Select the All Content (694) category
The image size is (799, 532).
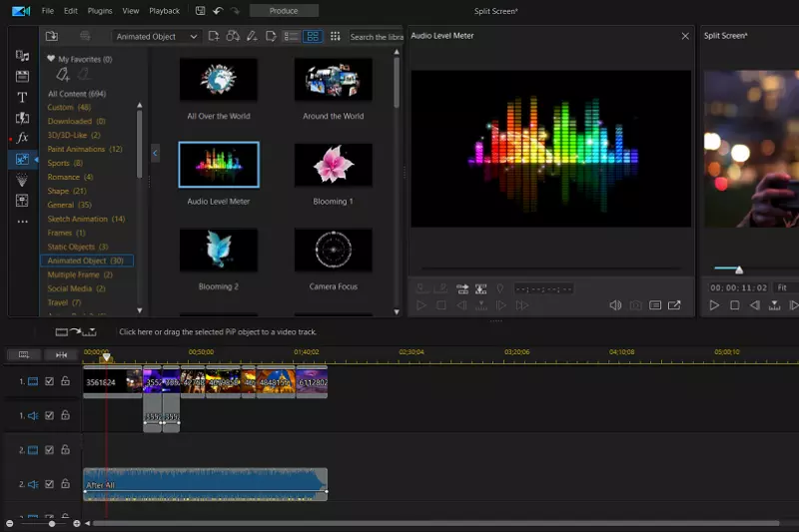(x=77, y=94)
